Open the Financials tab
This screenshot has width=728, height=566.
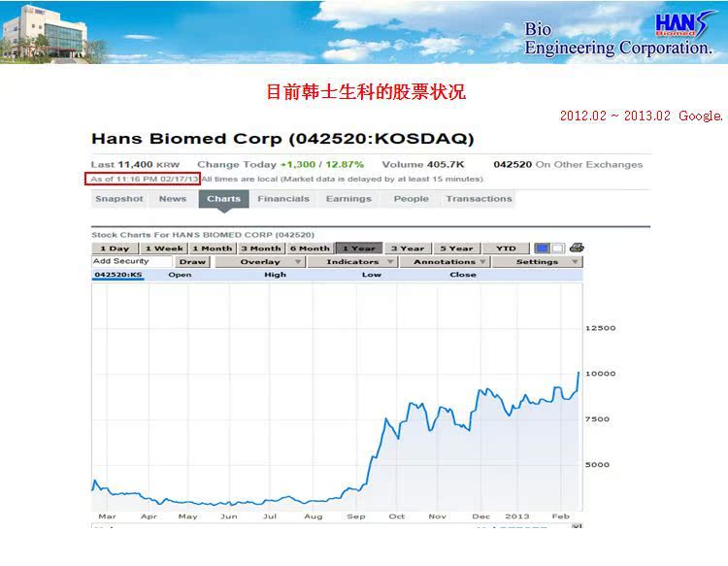pyautogui.click(x=283, y=199)
